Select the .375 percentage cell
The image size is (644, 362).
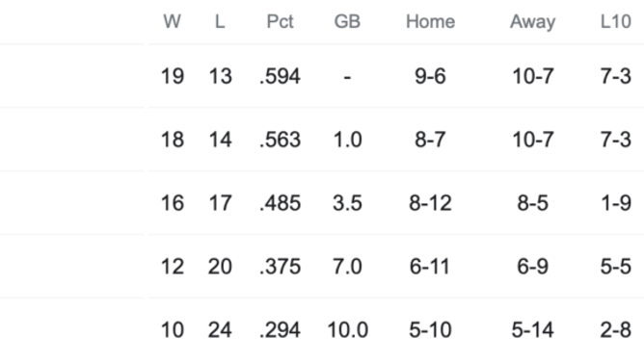coord(280,267)
